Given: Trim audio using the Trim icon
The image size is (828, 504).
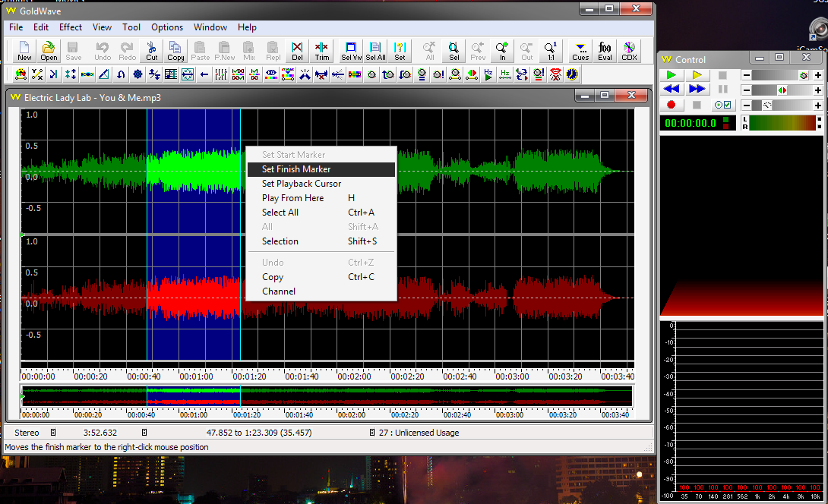Looking at the screenshot, I should [321, 51].
